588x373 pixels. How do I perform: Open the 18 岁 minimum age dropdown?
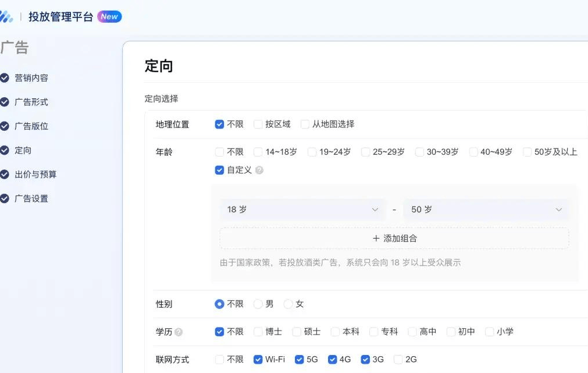tap(302, 209)
